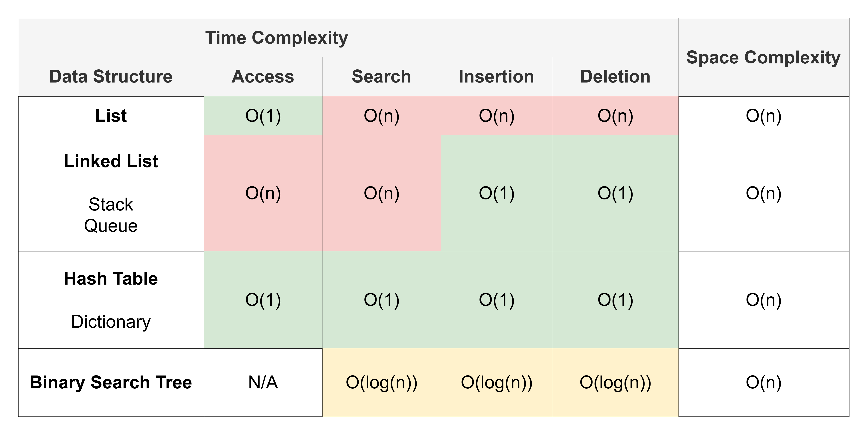Image resolution: width=868 pixels, height=435 pixels.
Task: Click the Time Complexity header cell
Action: pos(276,38)
